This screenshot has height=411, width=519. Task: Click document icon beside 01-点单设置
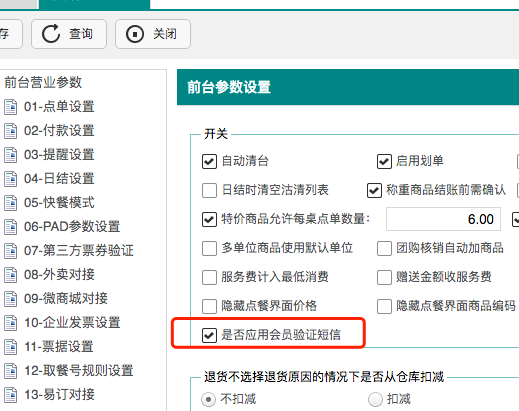click(11, 107)
